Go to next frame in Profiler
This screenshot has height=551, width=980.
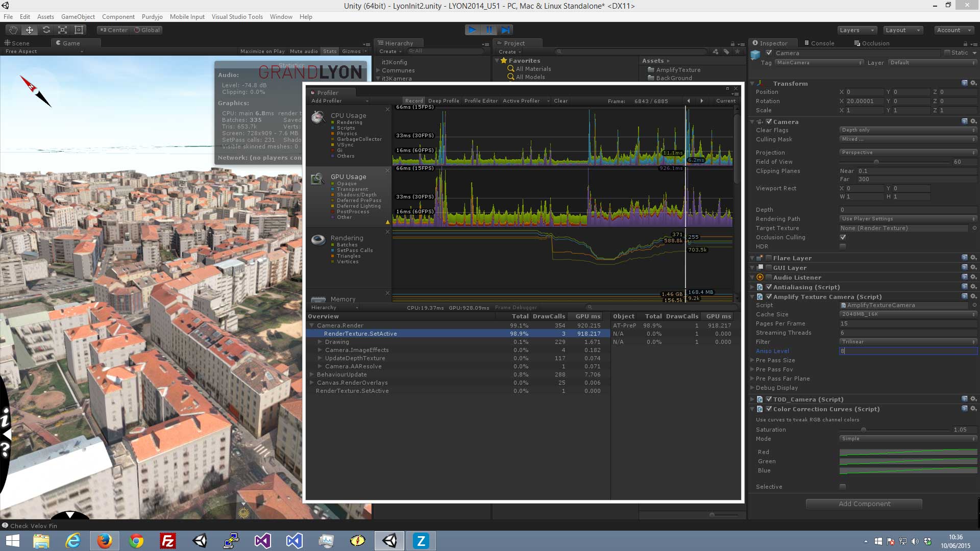coord(702,101)
